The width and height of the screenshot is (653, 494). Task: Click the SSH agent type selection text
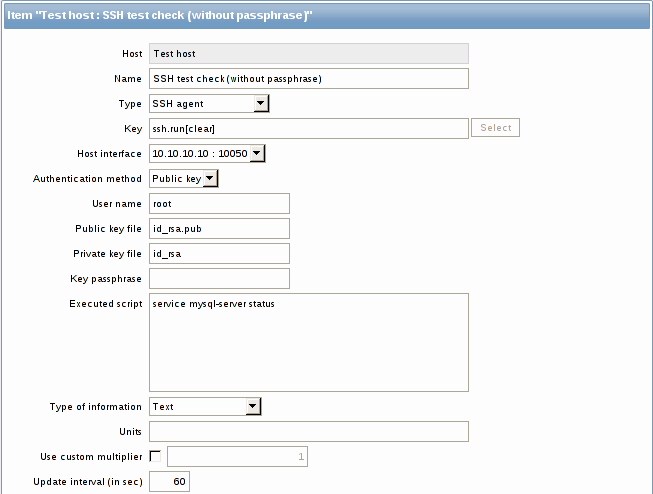pyautogui.click(x=178, y=104)
